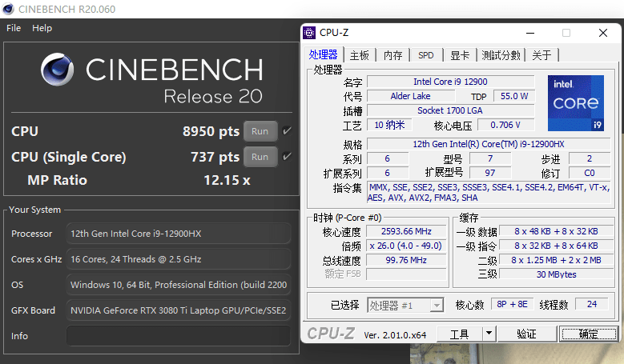This screenshot has width=624, height=364.
Task: Click the core voltage value 0.706 V
Action: tap(505, 125)
